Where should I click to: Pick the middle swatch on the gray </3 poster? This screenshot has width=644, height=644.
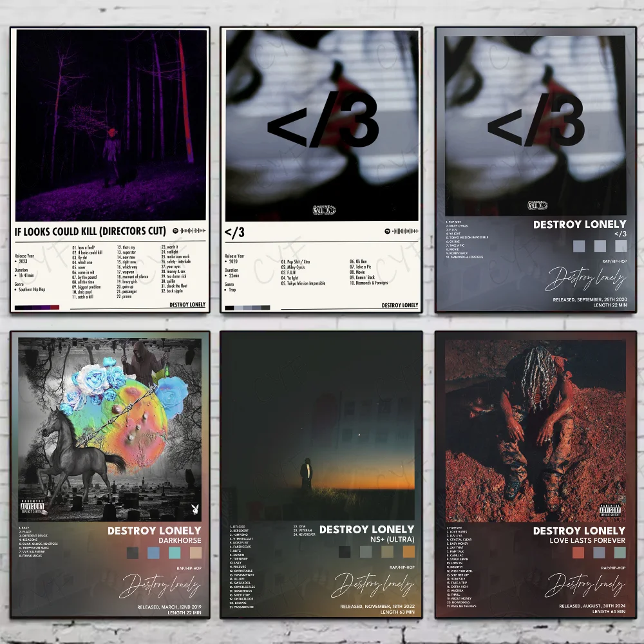600,246
